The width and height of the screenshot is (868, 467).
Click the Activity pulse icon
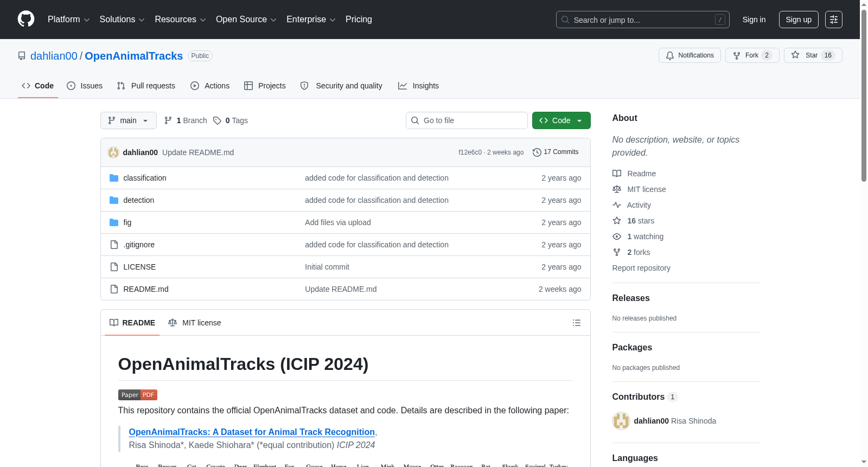617,205
